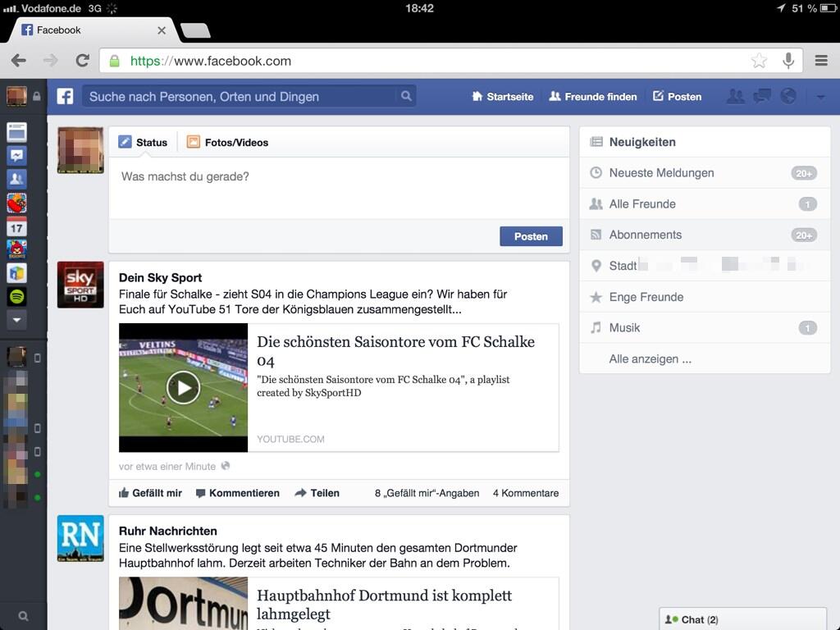Open notifications globe icon in top bar
840x630 pixels.
pos(788,97)
